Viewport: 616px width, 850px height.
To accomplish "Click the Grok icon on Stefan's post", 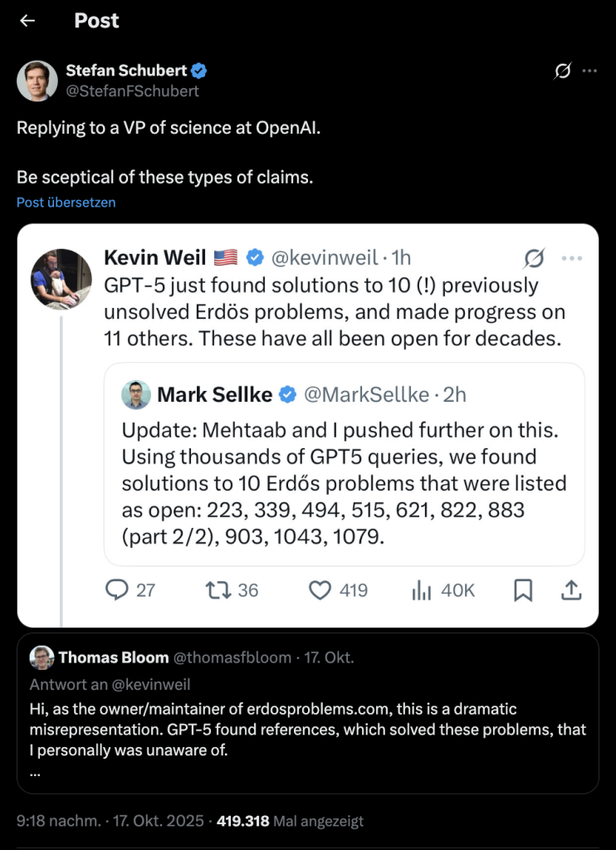I will tap(562, 71).
